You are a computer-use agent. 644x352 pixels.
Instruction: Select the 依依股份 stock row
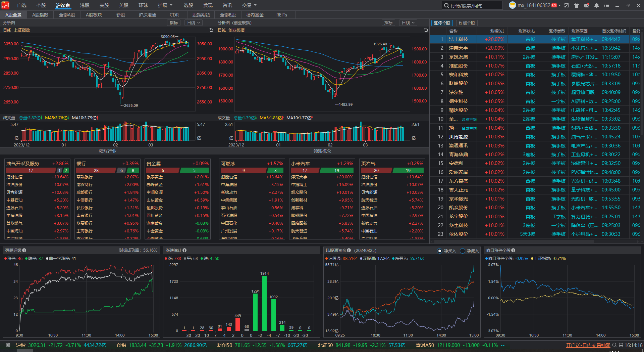[x=535, y=234]
